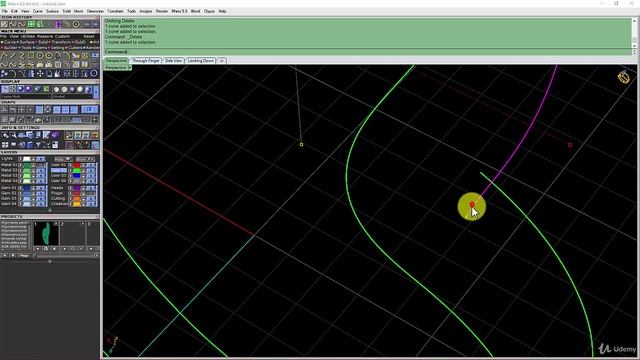Click the green grid icon in Icon History
Screen dimensions: 640x360
pyautogui.click(x=31, y=24)
